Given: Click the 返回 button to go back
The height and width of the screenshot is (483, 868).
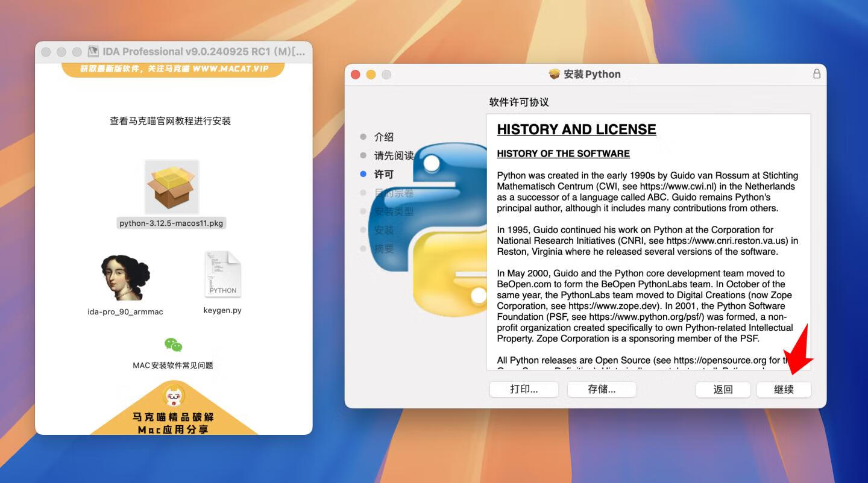Looking at the screenshot, I should coord(723,389).
